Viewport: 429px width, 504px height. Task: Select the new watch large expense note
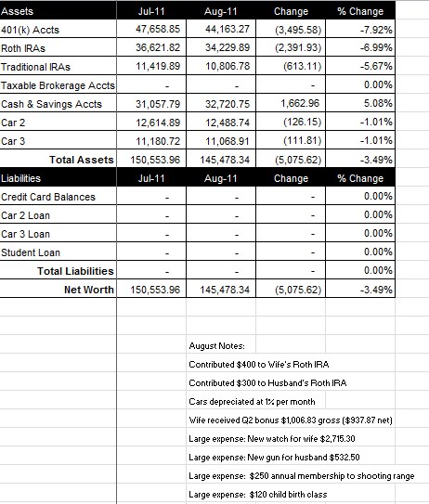[x=272, y=439]
